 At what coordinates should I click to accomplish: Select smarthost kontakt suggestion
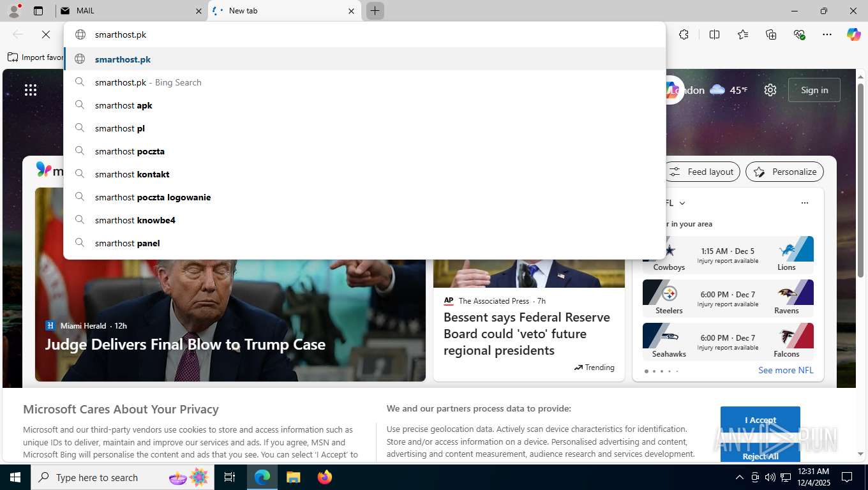coord(364,174)
